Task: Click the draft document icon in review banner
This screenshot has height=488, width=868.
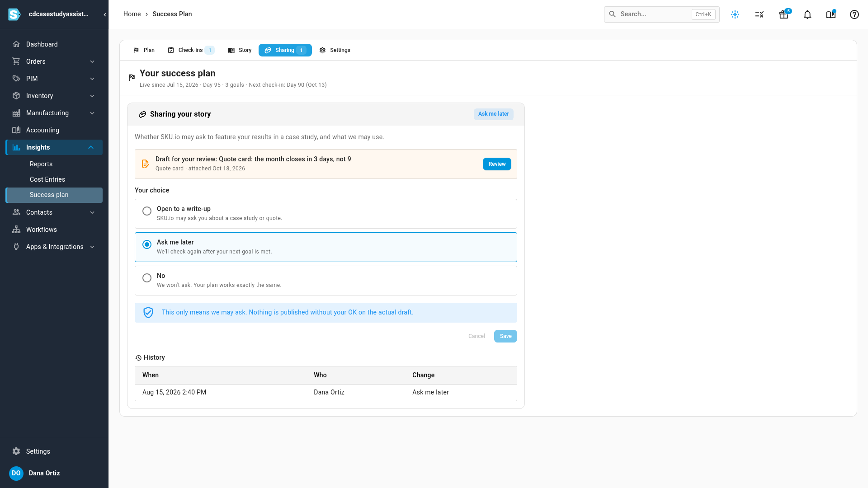Action: pos(145,164)
